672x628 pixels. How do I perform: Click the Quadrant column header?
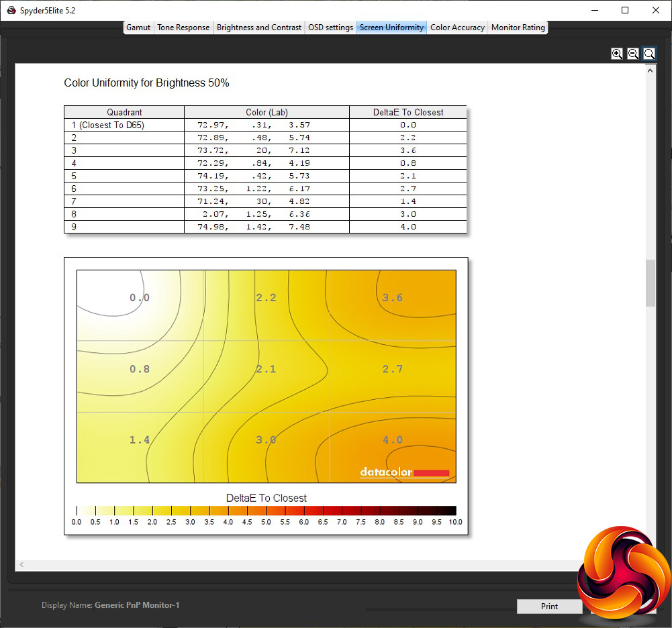click(124, 112)
